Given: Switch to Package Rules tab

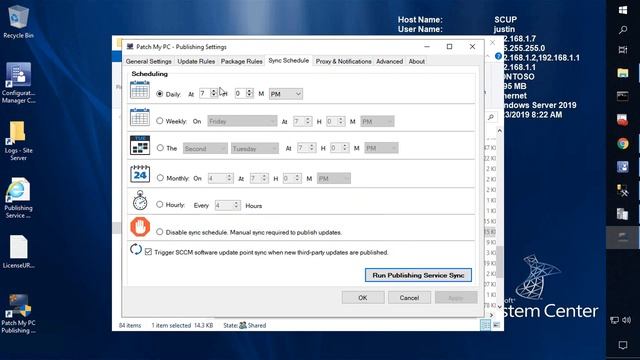Looking at the screenshot, I should (241, 61).
